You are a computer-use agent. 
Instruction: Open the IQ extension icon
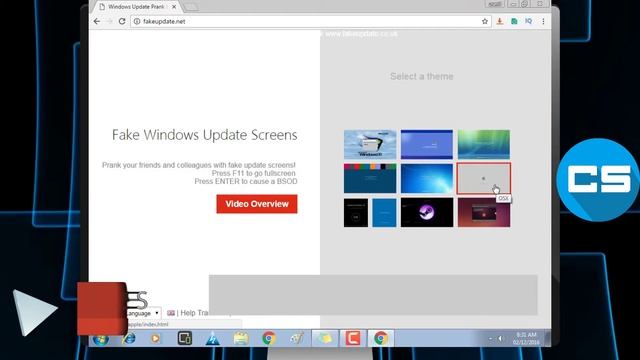coord(529,21)
